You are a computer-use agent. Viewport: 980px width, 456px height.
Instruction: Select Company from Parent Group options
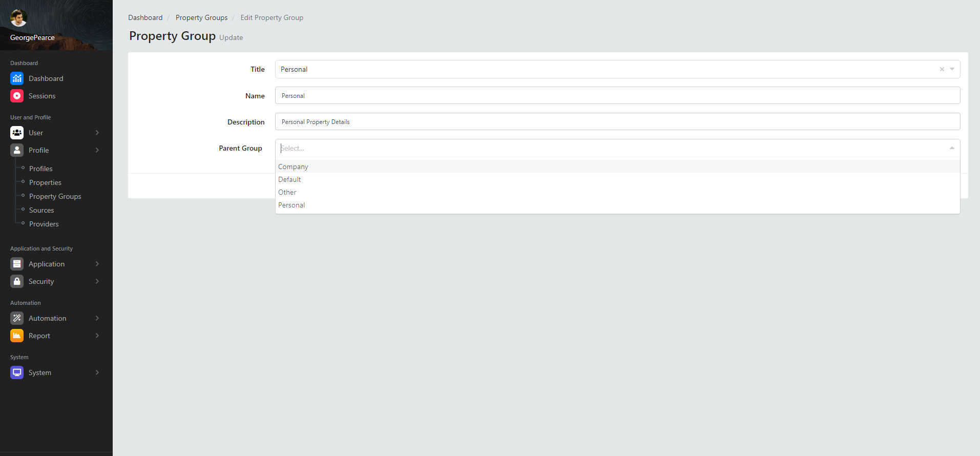click(x=293, y=167)
